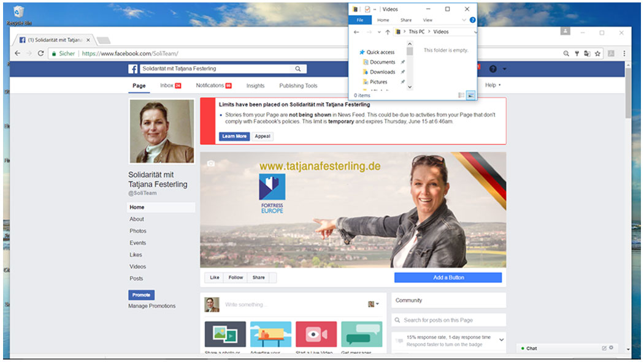Click the camera icon on the cover photo
Image resolution: width=644 pixels, height=362 pixels.
pyautogui.click(x=211, y=163)
